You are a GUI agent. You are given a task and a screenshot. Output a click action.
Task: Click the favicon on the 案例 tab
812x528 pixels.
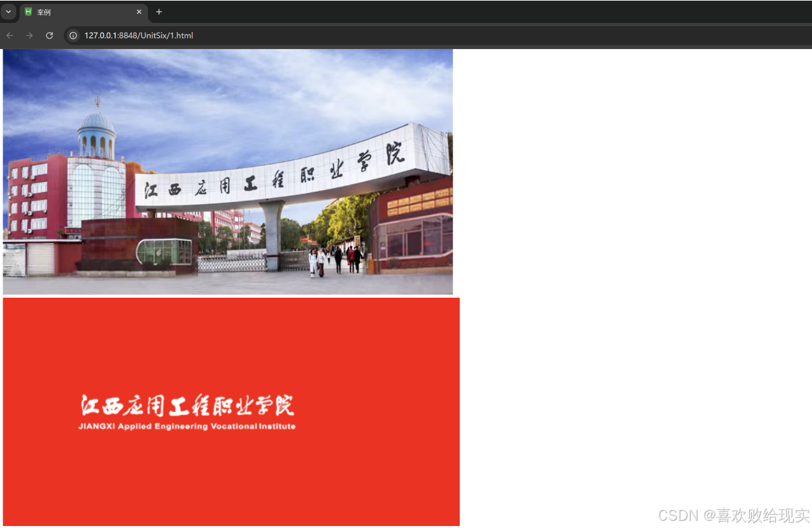28,12
